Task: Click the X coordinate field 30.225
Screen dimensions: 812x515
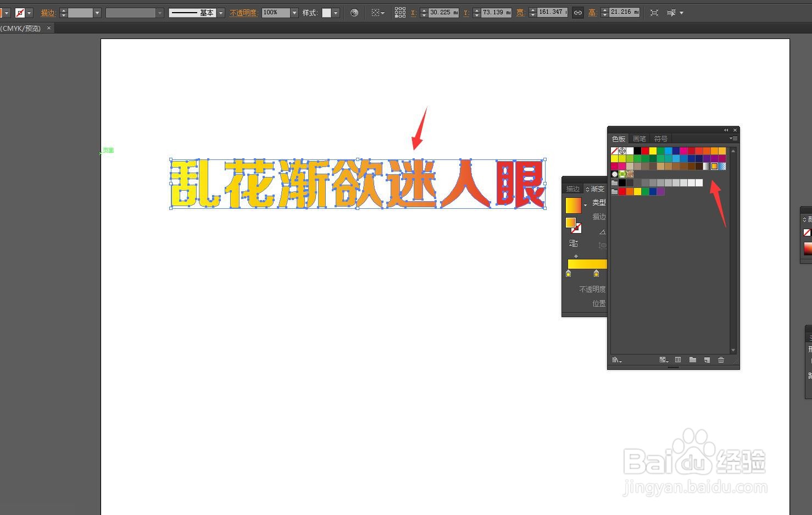Action: 443,13
